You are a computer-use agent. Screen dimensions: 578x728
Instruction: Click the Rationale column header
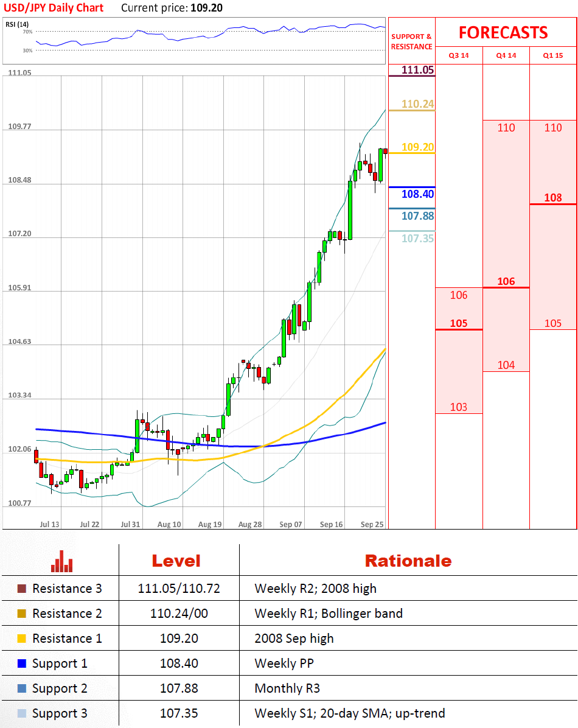(408, 561)
